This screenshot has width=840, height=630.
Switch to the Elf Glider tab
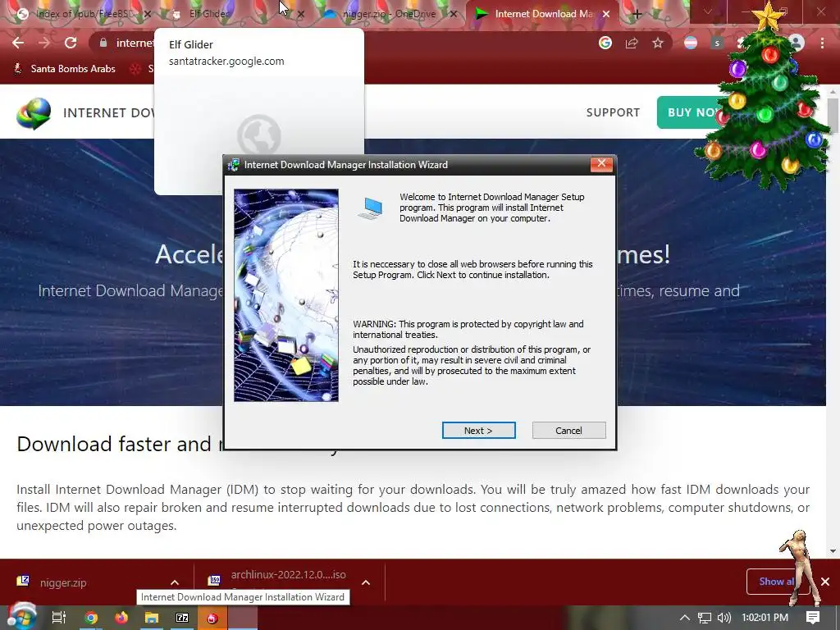[231, 14]
